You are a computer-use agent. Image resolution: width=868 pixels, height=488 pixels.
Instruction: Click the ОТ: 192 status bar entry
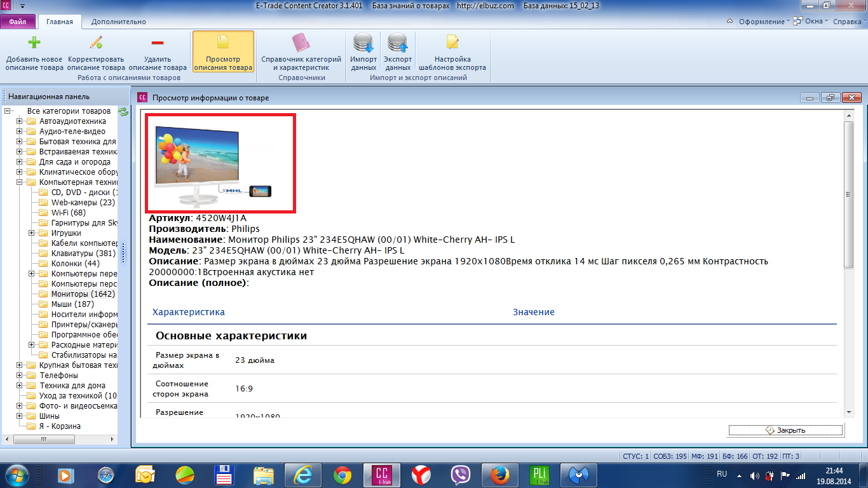[765, 456]
